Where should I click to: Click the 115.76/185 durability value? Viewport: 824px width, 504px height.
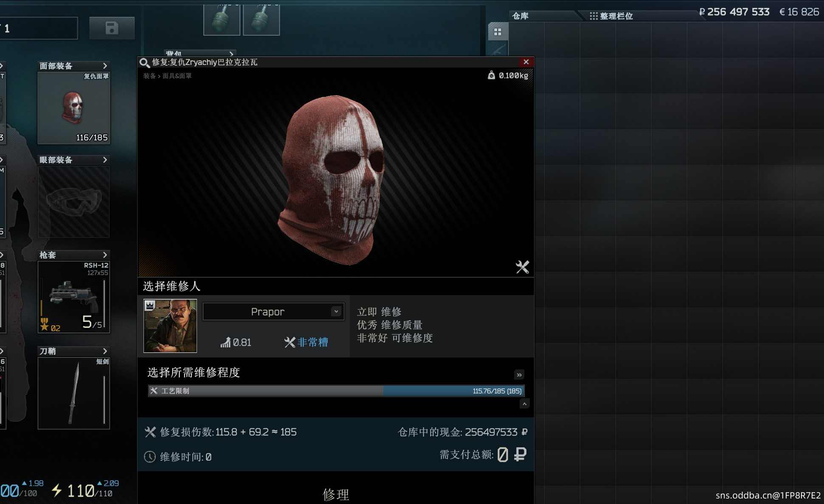coord(497,391)
